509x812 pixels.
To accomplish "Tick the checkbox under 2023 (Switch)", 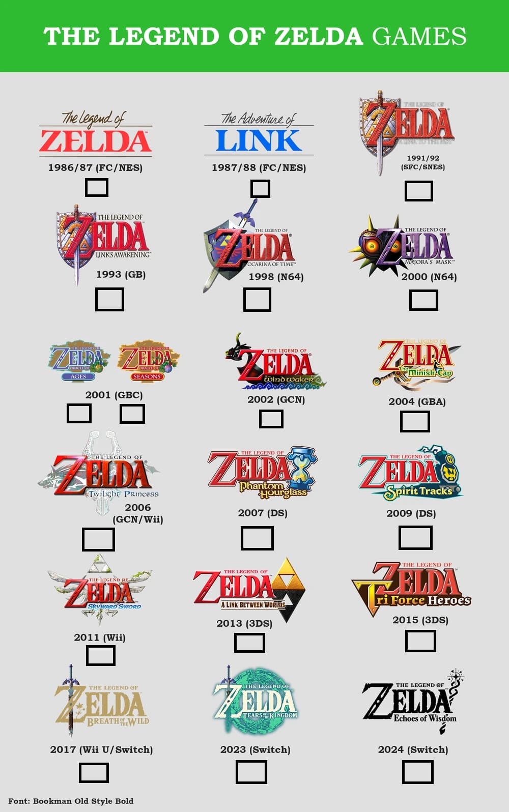I will pyautogui.click(x=251, y=772).
